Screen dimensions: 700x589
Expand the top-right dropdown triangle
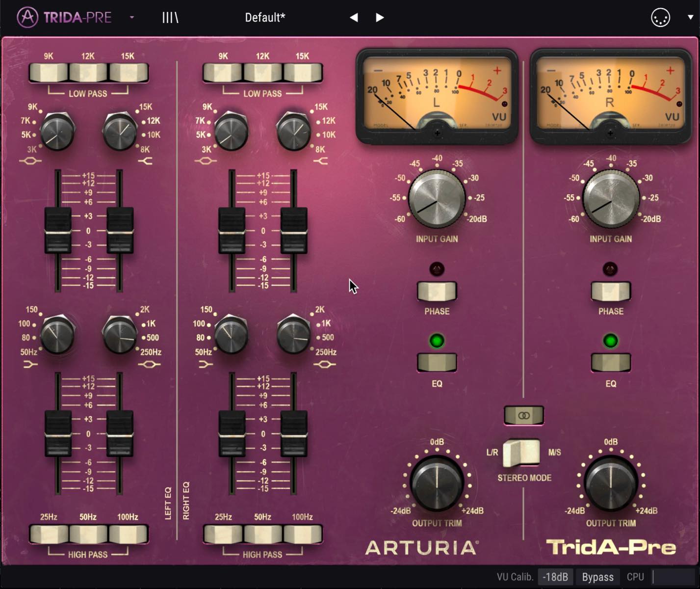tap(690, 17)
